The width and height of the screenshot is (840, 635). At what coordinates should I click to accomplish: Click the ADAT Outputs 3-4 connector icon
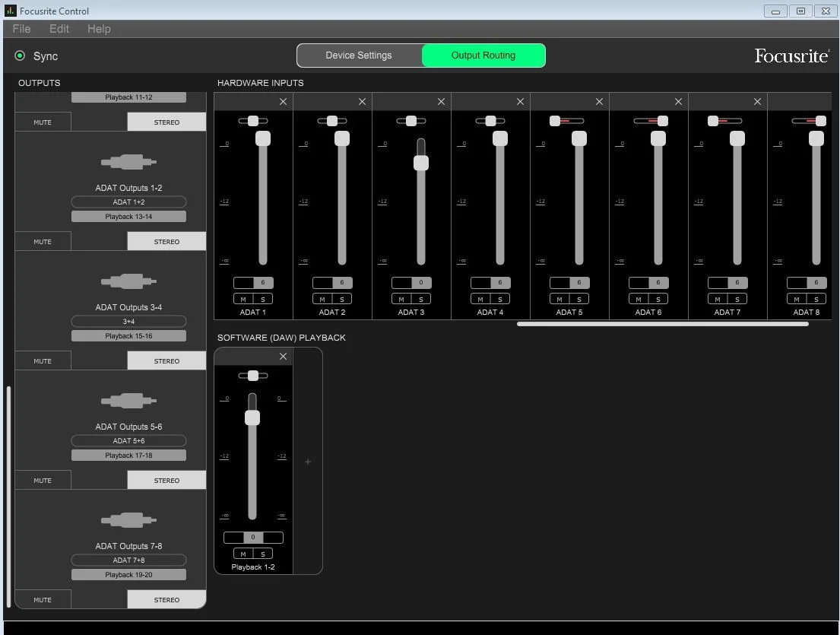click(x=128, y=281)
